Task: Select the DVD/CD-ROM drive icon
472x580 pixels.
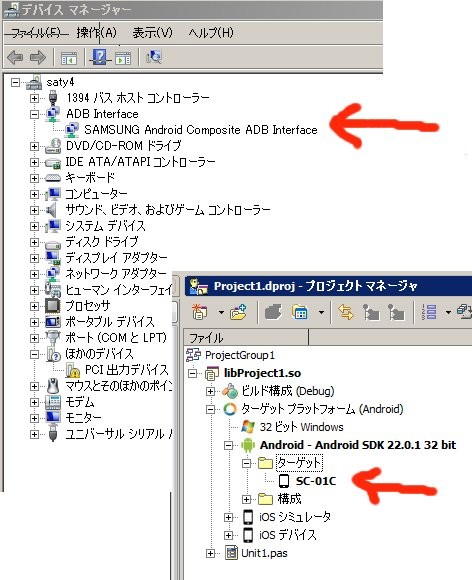Action: pos(53,146)
